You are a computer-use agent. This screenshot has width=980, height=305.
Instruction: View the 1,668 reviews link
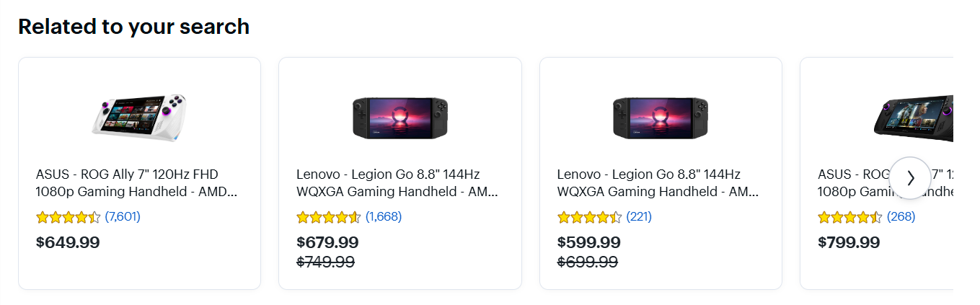[x=384, y=216]
